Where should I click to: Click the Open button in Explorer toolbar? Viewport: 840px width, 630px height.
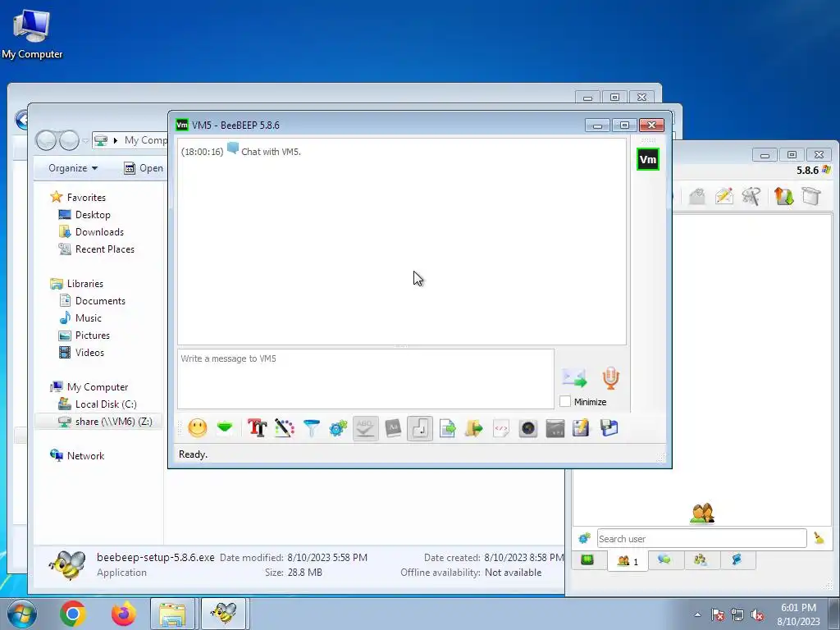click(144, 168)
